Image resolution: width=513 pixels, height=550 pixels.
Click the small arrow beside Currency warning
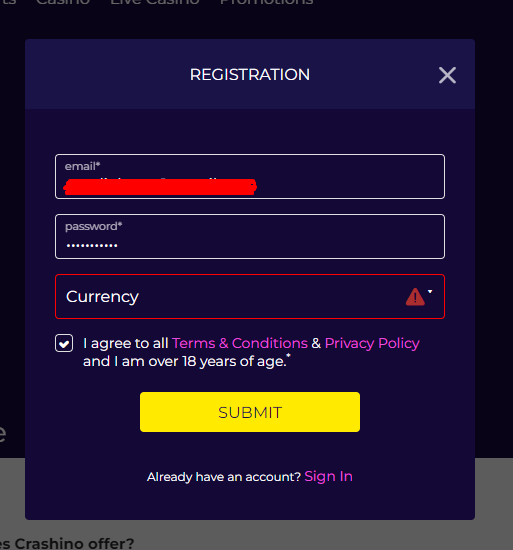pyautogui.click(x=430, y=291)
